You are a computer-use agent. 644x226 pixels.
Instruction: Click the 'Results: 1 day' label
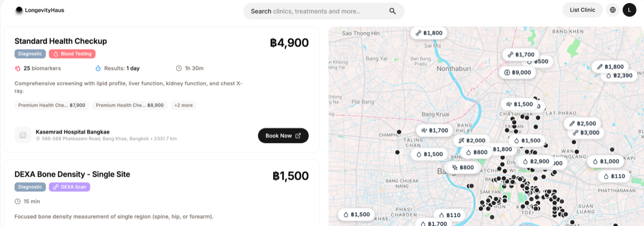[x=117, y=68]
